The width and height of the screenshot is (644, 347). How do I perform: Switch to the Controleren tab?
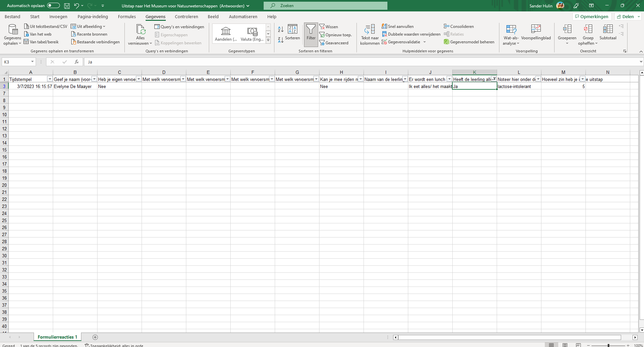pos(186,16)
